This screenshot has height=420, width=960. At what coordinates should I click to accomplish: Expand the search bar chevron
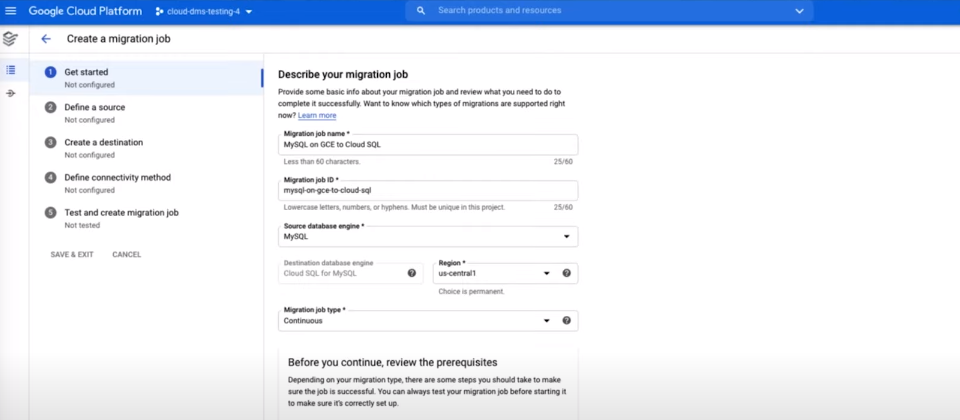(x=799, y=11)
